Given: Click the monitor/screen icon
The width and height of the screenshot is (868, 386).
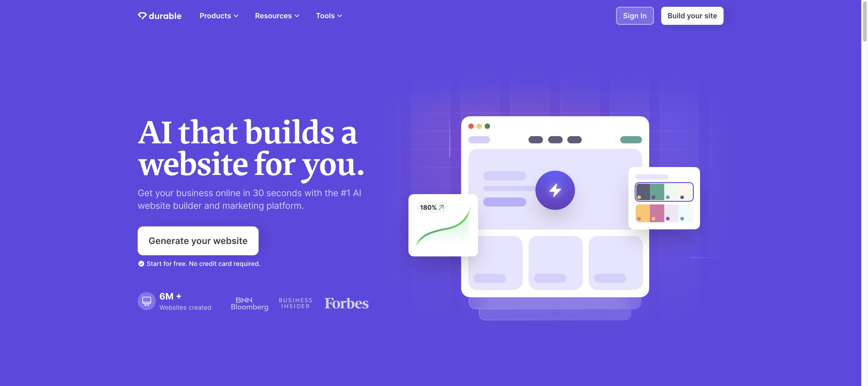Looking at the screenshot, I should click(146, 300).
